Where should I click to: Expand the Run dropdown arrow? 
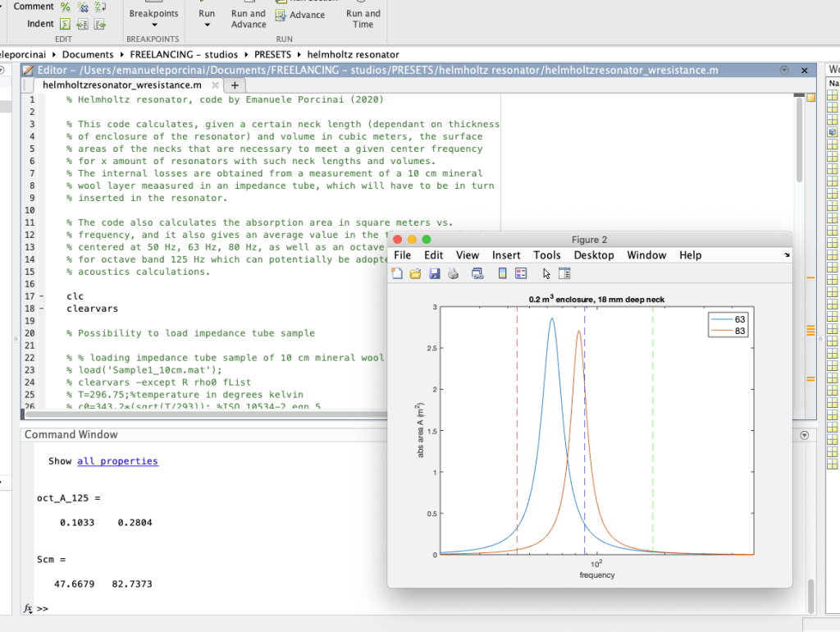point(207,25)
